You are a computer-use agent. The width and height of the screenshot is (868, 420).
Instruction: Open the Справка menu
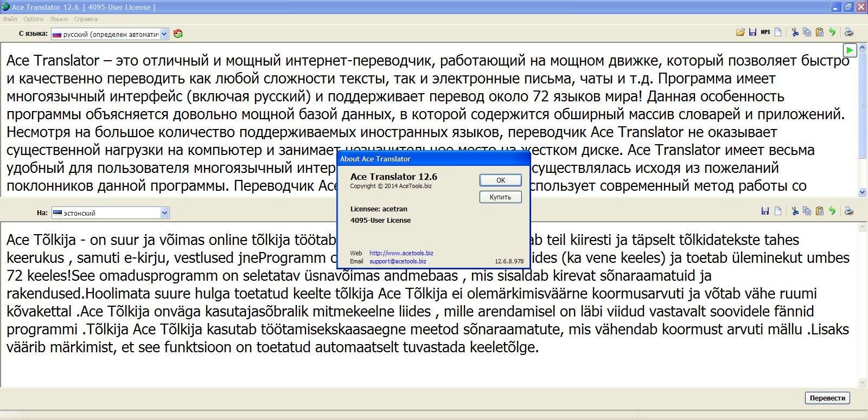point(85,19)
